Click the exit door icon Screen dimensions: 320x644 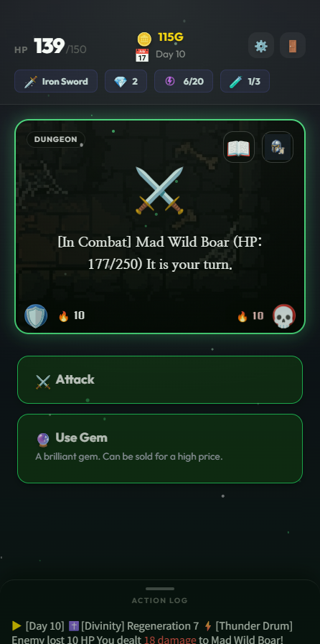click(293, 45)
